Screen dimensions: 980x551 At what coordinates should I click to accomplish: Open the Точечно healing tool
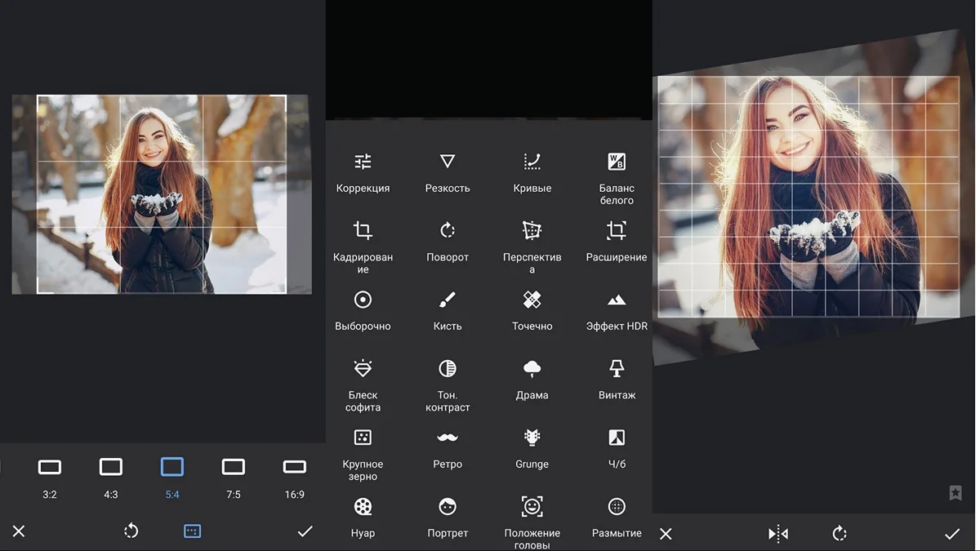(532, 310)
